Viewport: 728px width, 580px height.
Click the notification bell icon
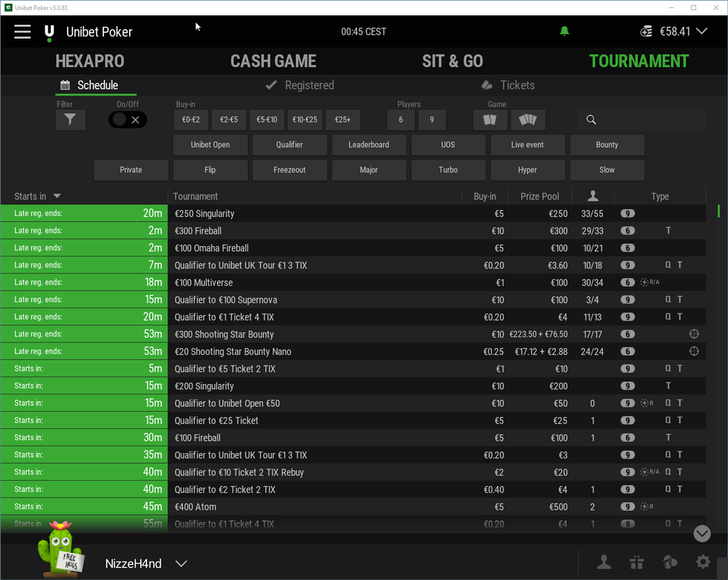[563, 31]
